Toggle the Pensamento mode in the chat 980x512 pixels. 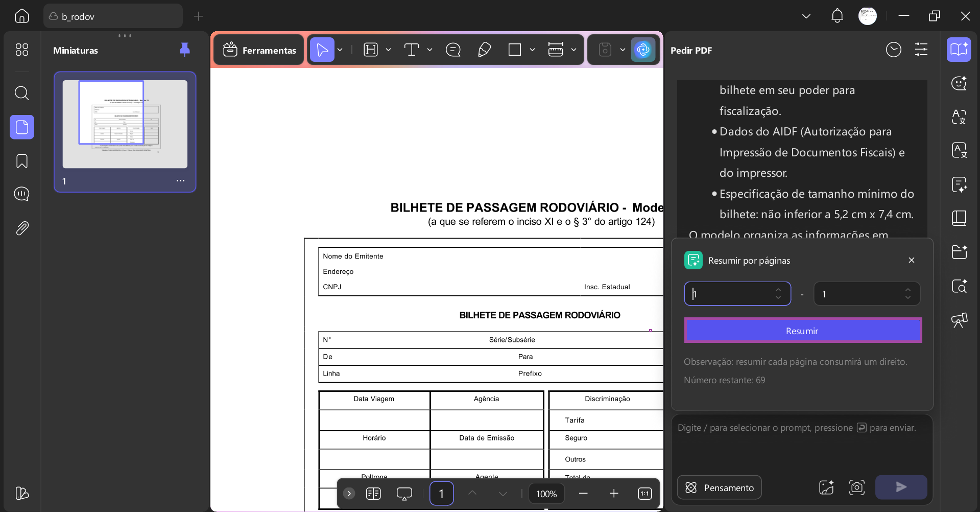(x=719, y=487)
